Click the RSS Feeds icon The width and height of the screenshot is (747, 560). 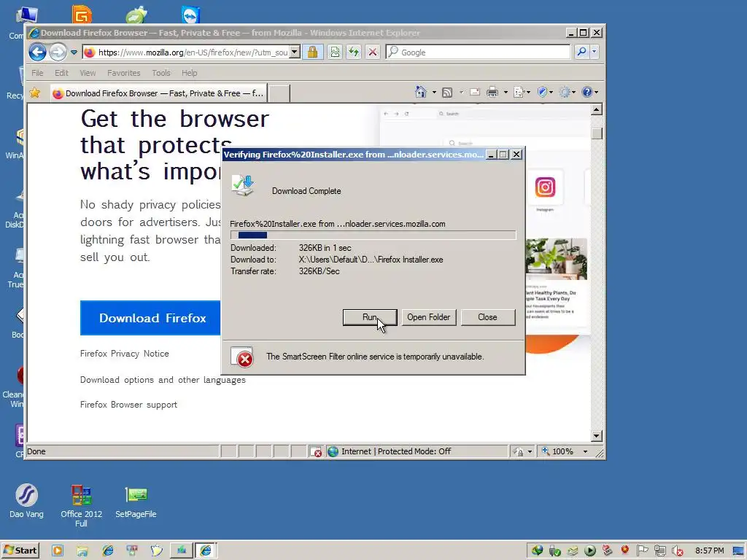(x=447, y=93)
